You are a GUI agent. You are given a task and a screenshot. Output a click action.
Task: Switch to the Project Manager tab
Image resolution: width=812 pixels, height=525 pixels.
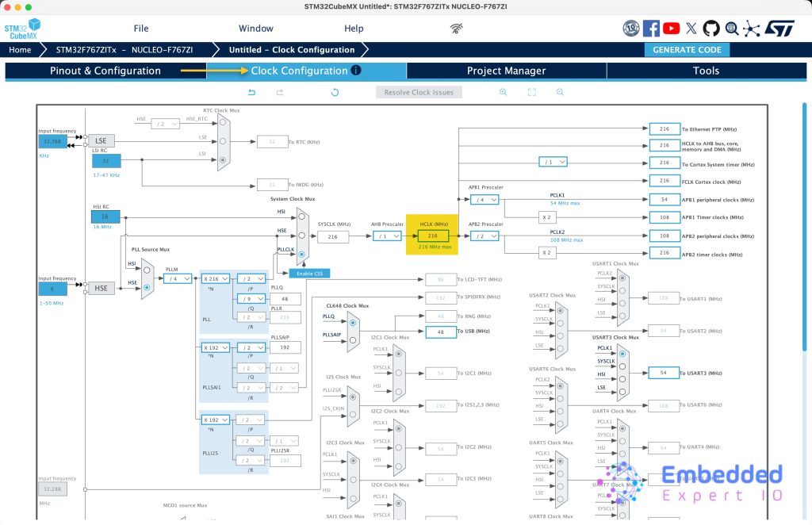point(506,71)
